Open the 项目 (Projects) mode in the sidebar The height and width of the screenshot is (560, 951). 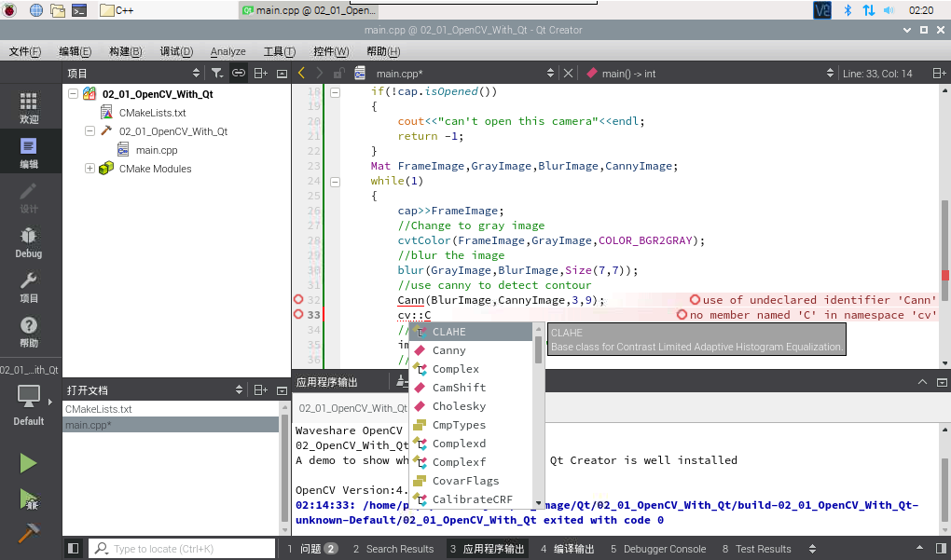(x=29, y=287)
